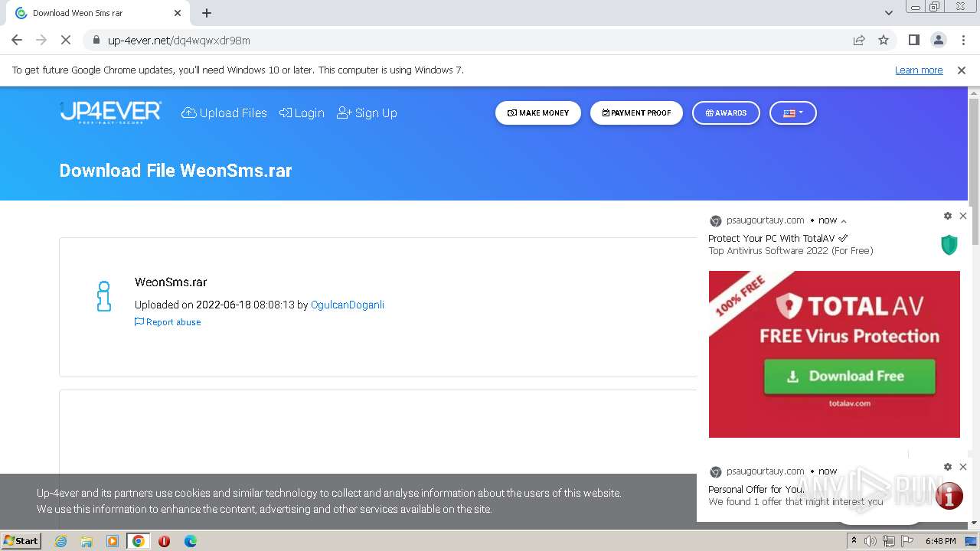This screenshot has width=980, height=551.
Task: Go to Login
Action: (302, 112)
